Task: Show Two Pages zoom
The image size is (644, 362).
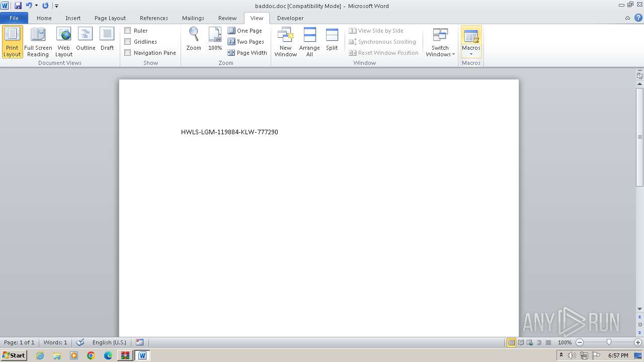Action: [246, 42]
